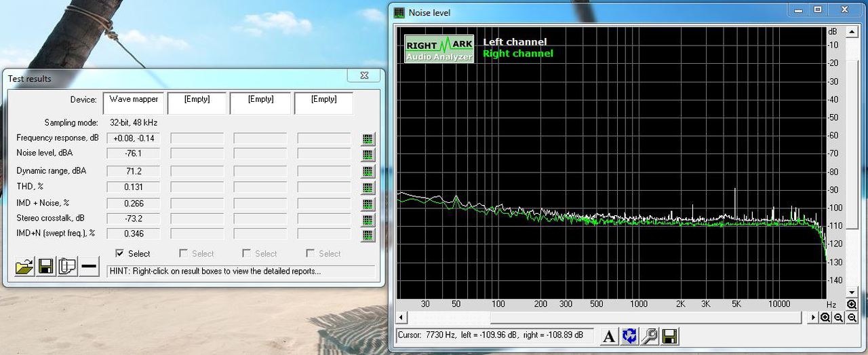Click the horizontal scrollbar thumb under graph

coord(645,318)
